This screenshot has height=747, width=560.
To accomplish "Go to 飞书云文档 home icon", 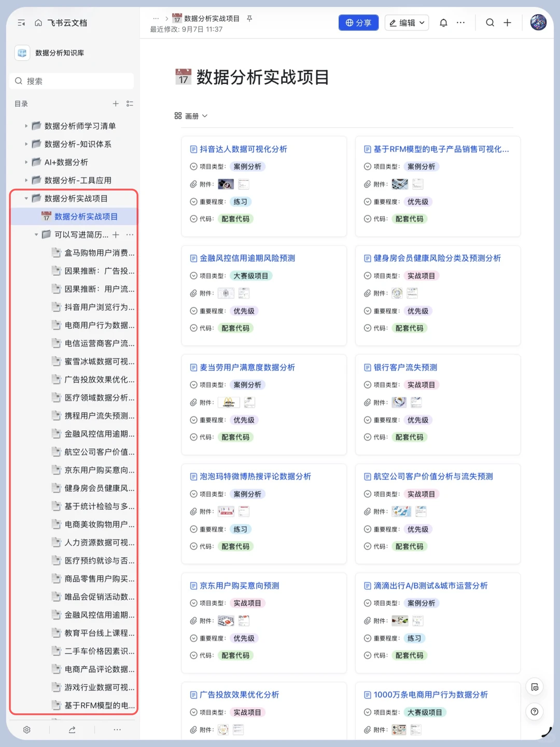I will pyautogui.click(x=38, y=23).
